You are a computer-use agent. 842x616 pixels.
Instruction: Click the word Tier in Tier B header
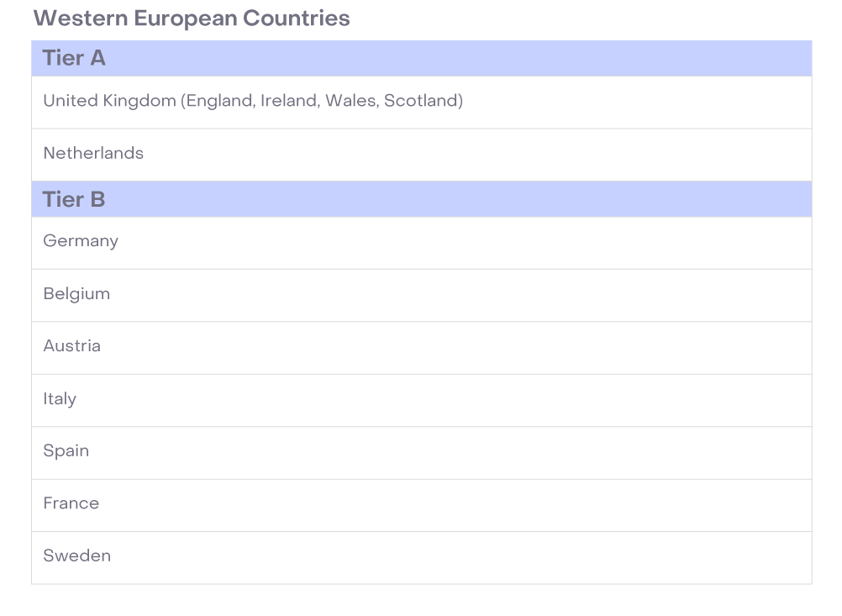point(63,199)
